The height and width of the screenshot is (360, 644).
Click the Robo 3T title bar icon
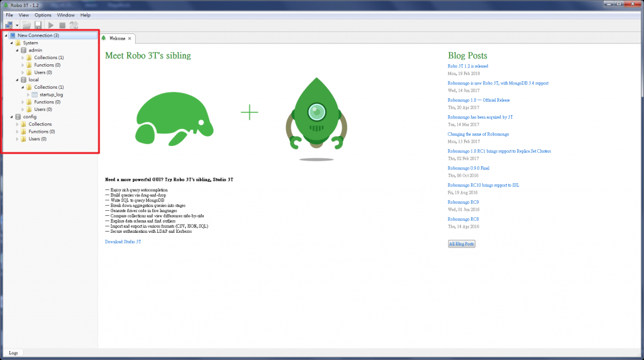tap(6, 5)
